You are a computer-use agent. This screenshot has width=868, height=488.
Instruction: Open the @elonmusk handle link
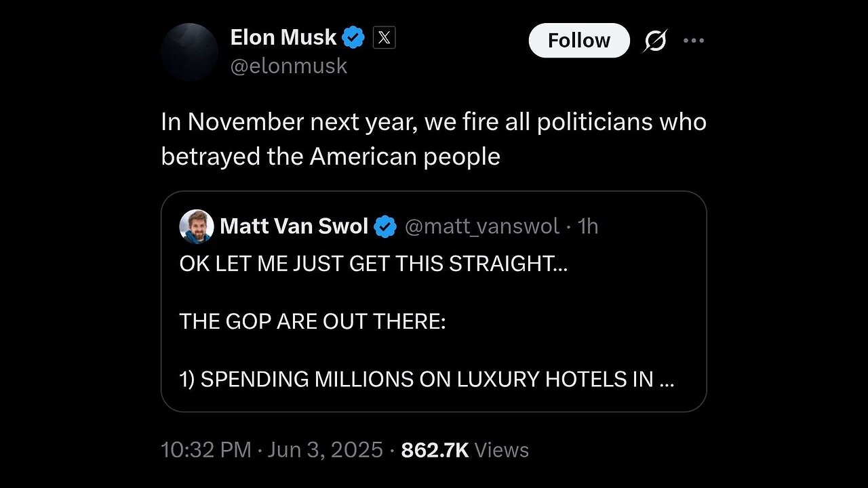point(289,66)
